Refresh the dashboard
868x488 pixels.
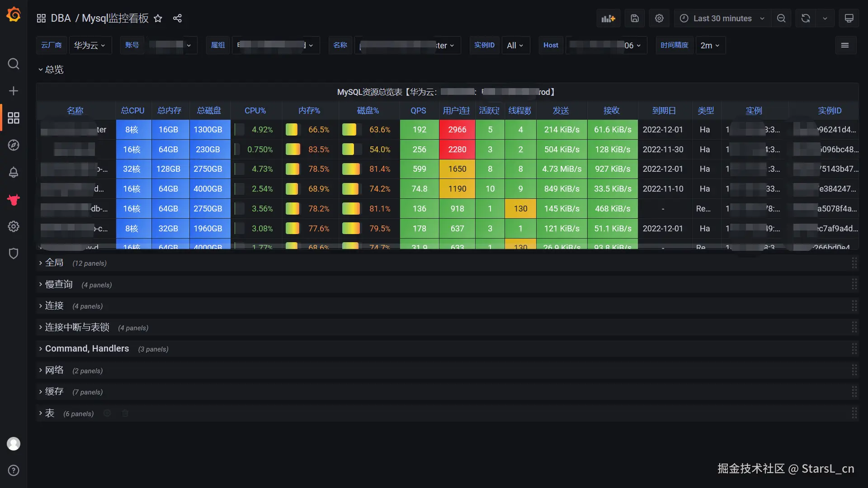click(x=806, y=19)
